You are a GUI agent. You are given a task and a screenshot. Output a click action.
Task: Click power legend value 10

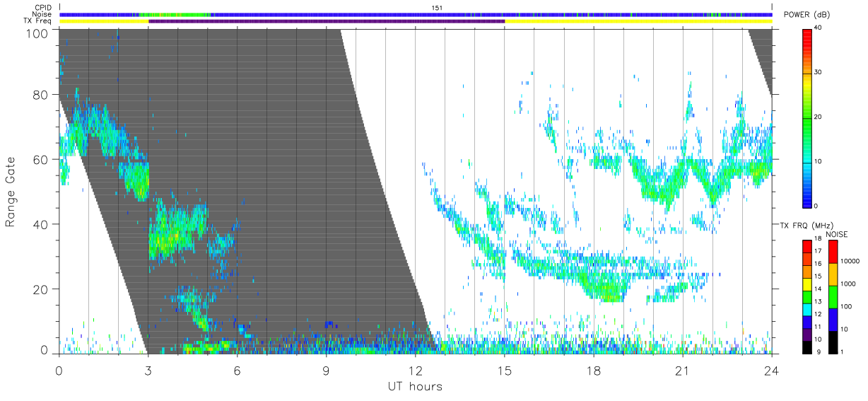[x=819, y=162]
